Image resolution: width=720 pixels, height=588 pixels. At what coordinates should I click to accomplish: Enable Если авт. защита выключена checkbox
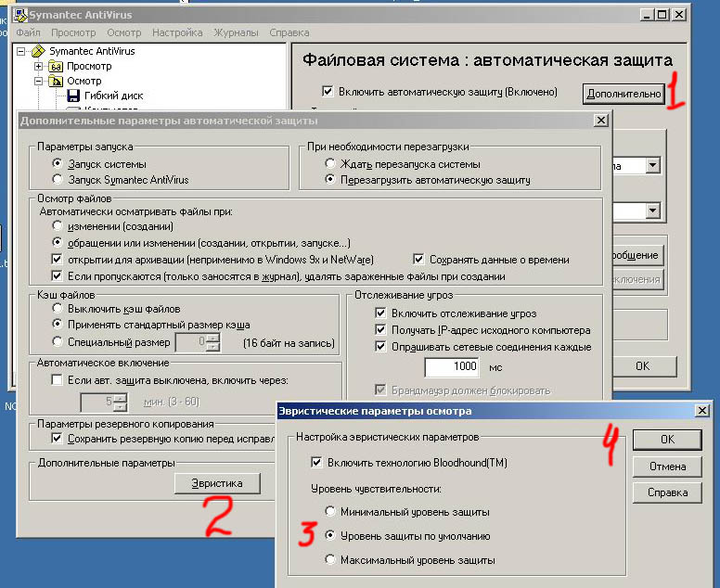tap(57, 379)
